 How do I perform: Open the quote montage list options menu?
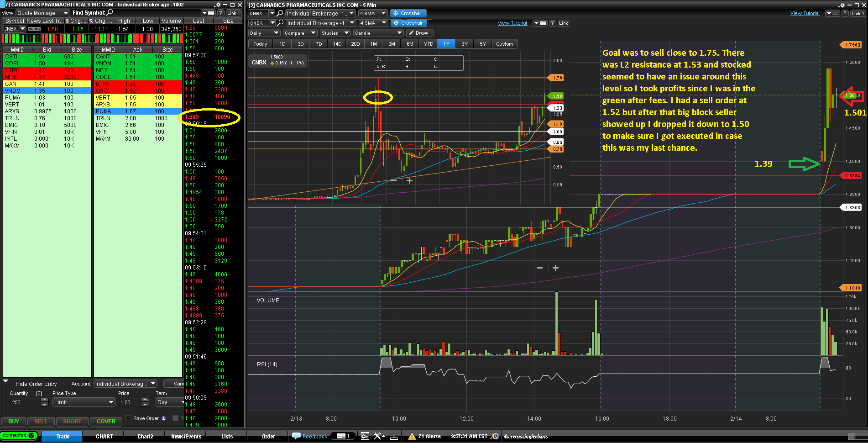pos(209,13)
